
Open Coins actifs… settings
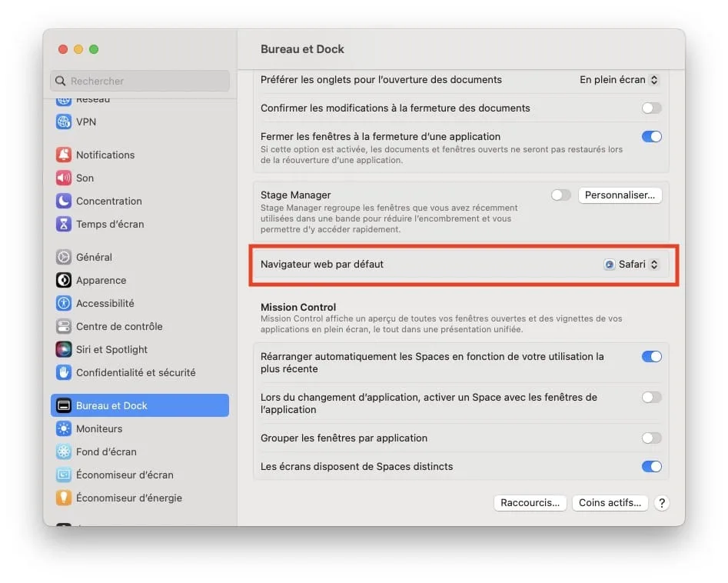(x=610, y=503)
